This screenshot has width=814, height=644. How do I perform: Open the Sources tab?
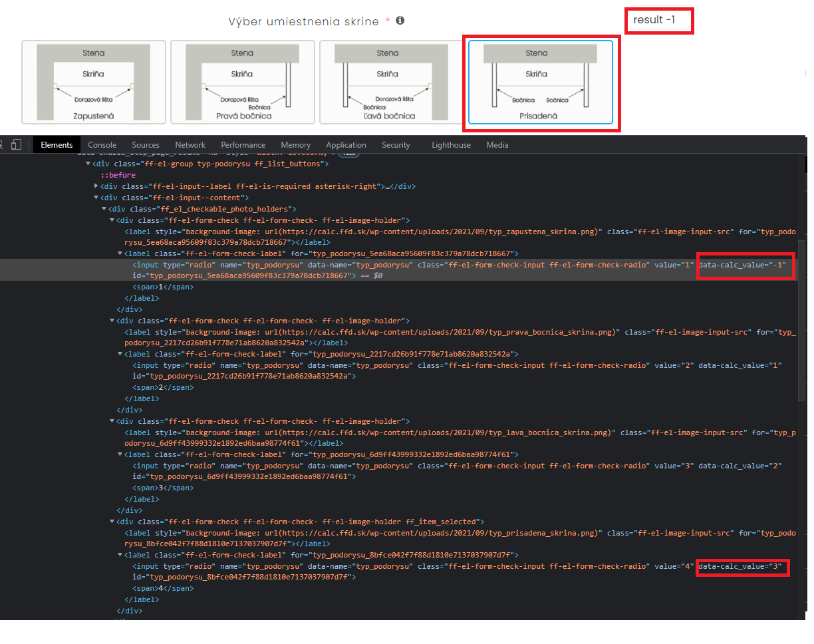(x=146, y=145)
